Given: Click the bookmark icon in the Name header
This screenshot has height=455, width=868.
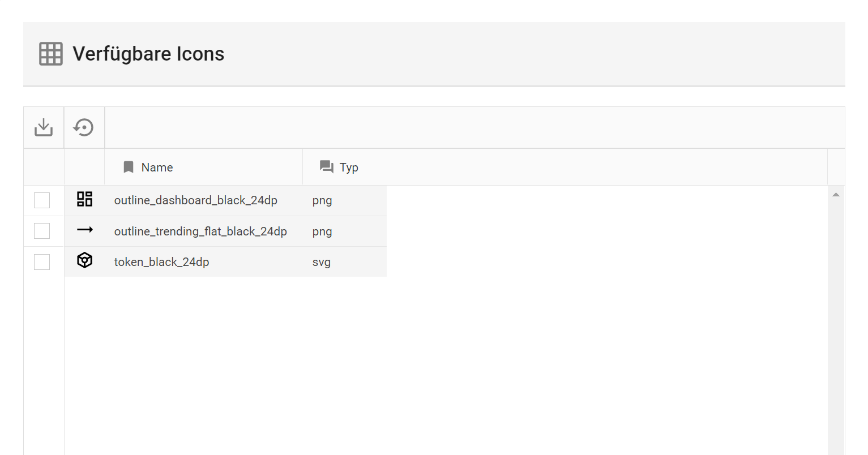Looking at the screenshot, I should [129, 167].
